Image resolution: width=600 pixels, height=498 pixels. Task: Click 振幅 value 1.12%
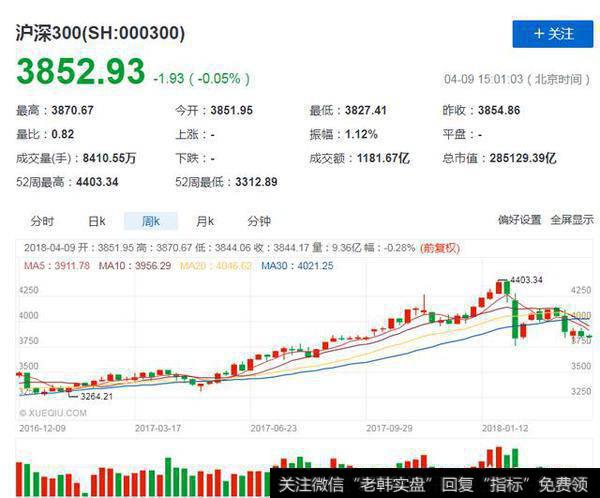(361, 134)
